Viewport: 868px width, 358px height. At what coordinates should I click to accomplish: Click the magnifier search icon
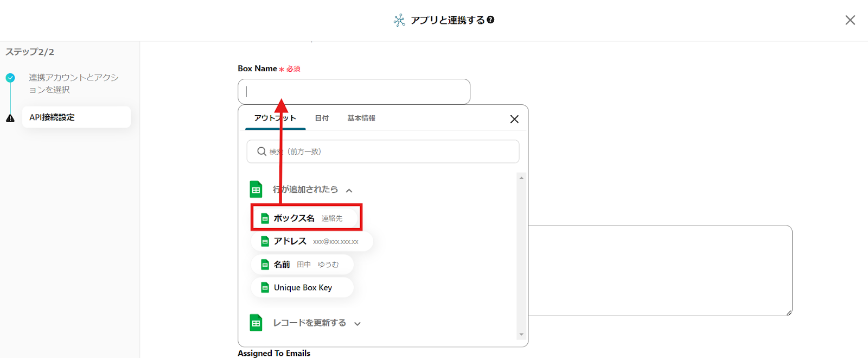261,152
